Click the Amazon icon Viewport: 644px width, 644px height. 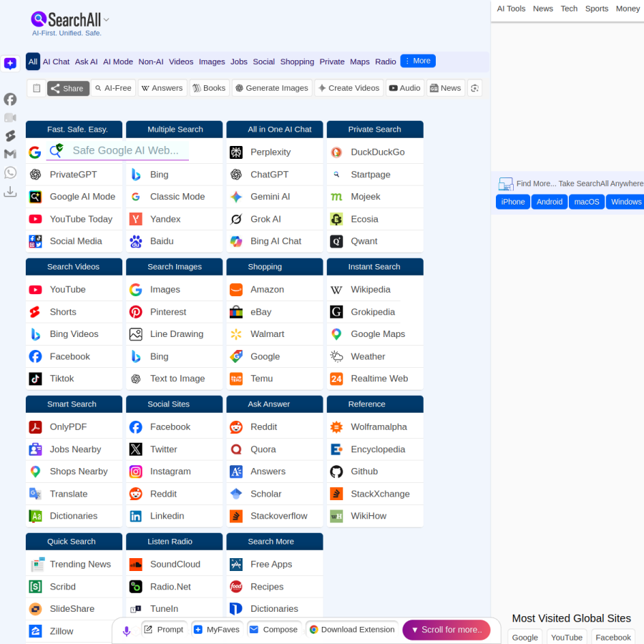click(x=236, y=290)
